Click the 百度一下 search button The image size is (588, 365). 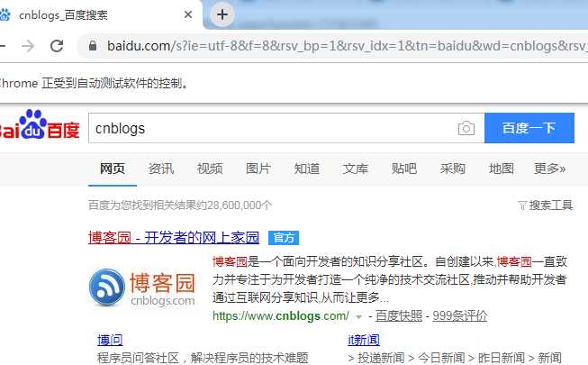529,128
